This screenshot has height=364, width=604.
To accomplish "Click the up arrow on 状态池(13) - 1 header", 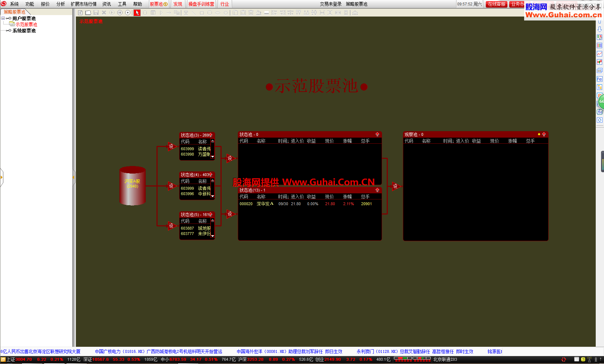I will point(377,190).
